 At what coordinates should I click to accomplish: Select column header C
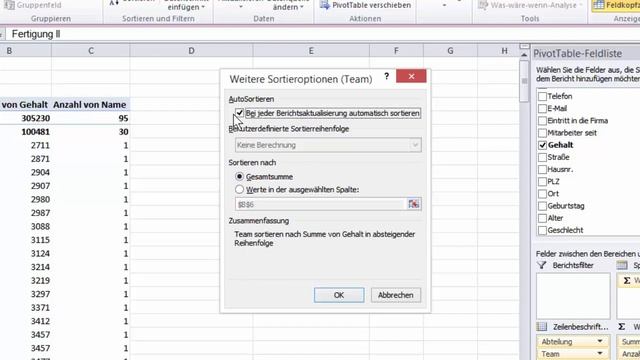91,51
